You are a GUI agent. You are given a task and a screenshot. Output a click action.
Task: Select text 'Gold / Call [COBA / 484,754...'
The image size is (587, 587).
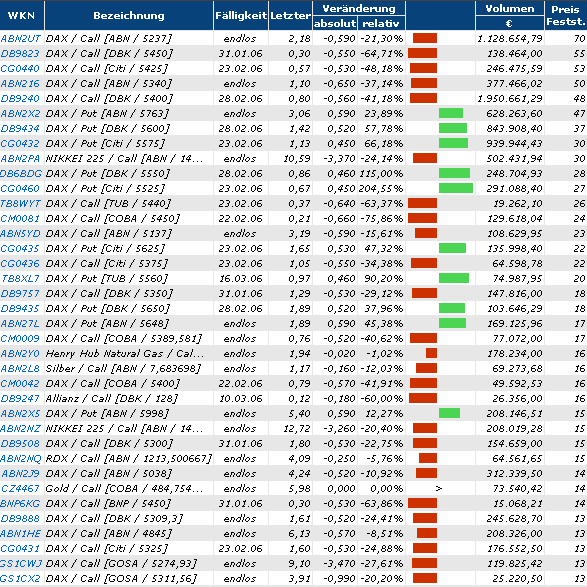[124, 488]
